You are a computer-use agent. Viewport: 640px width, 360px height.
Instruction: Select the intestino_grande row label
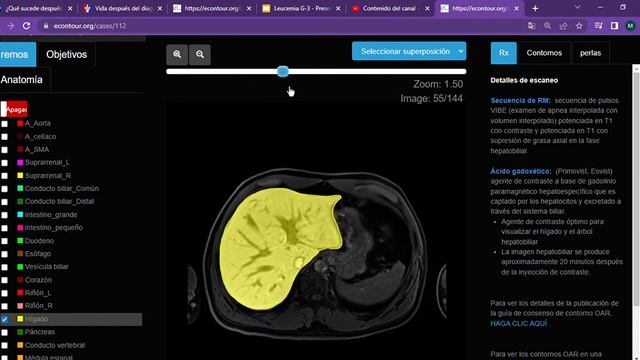coord(51,215)
